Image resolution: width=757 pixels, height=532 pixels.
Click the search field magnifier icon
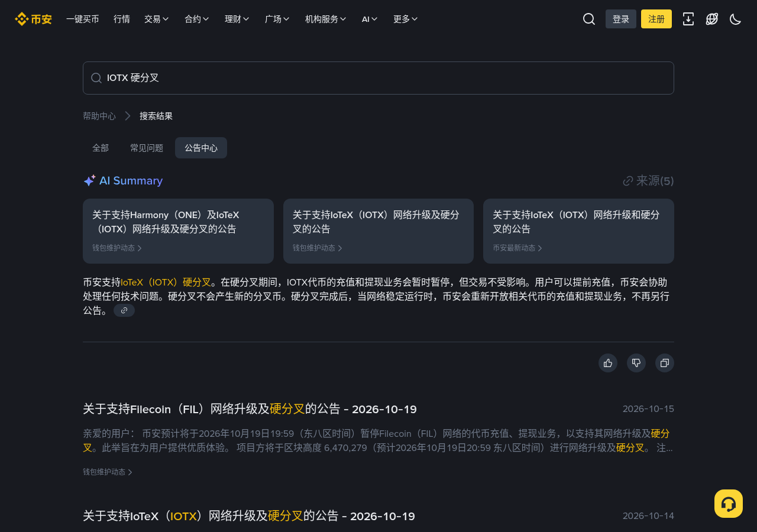[96, 78]
